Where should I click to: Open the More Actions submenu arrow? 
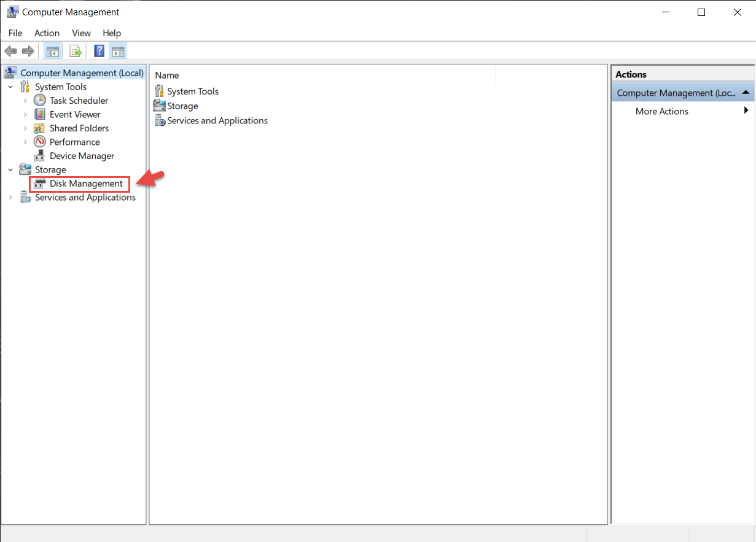coord(746,110)
